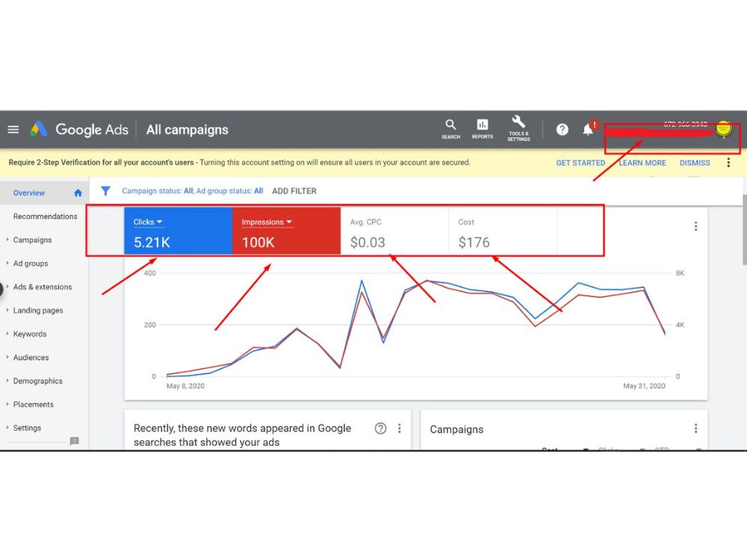Click the Ad group status: All filter
This screenshot has height=560, width=747.
coord(229,191)
